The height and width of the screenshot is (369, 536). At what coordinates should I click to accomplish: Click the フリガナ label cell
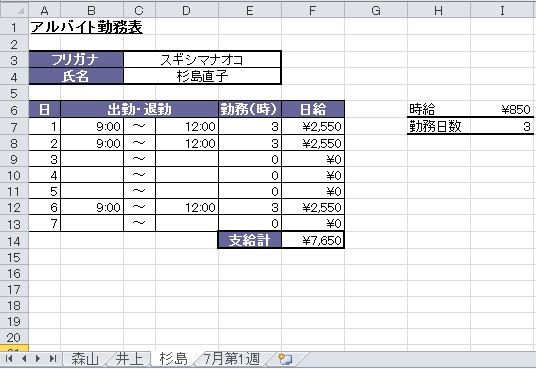[76, 60]
